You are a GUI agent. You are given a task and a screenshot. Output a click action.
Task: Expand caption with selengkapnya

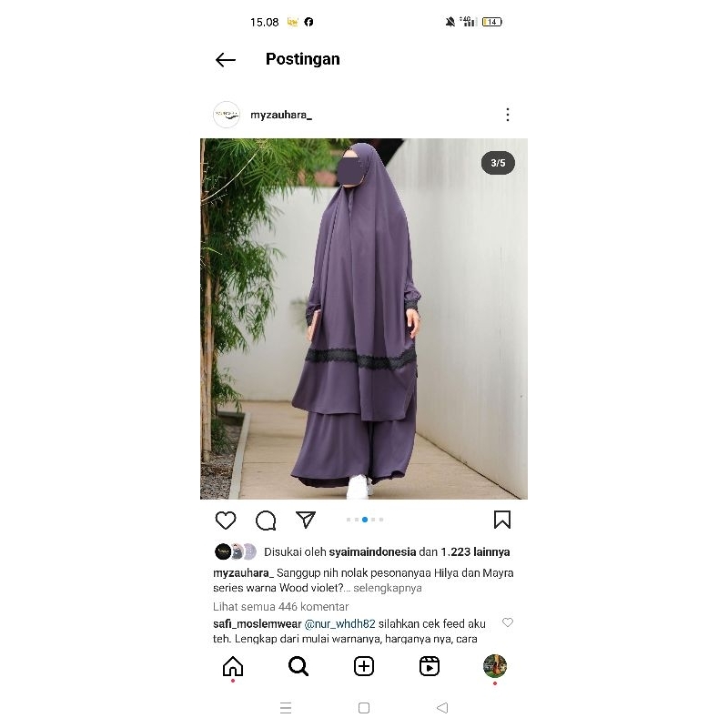(388, 588)
